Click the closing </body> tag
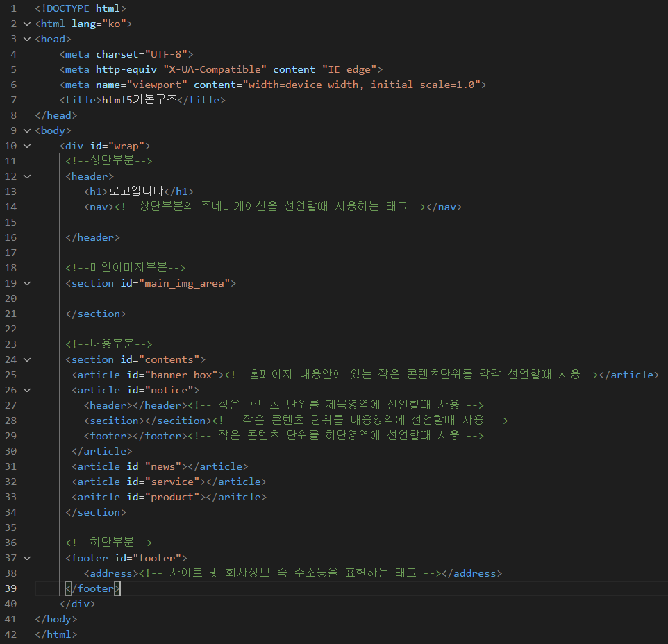Image resolution: width=668 pixels, height=644 pixels. (56, 619)
